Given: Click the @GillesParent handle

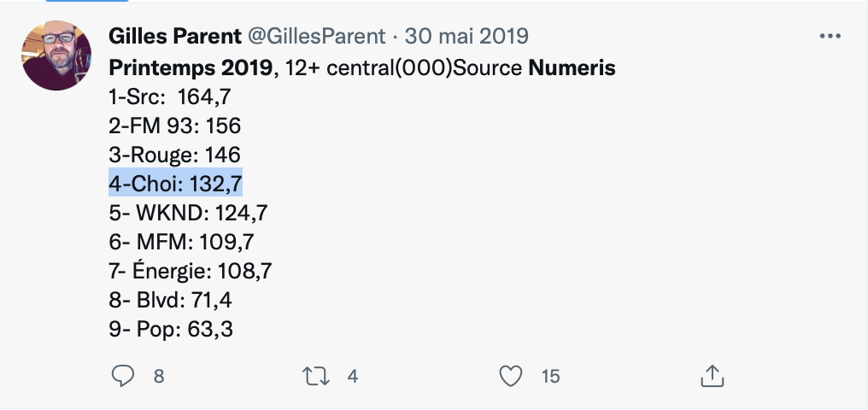Looking at the screenshot, I should click(x=316, y=37).
